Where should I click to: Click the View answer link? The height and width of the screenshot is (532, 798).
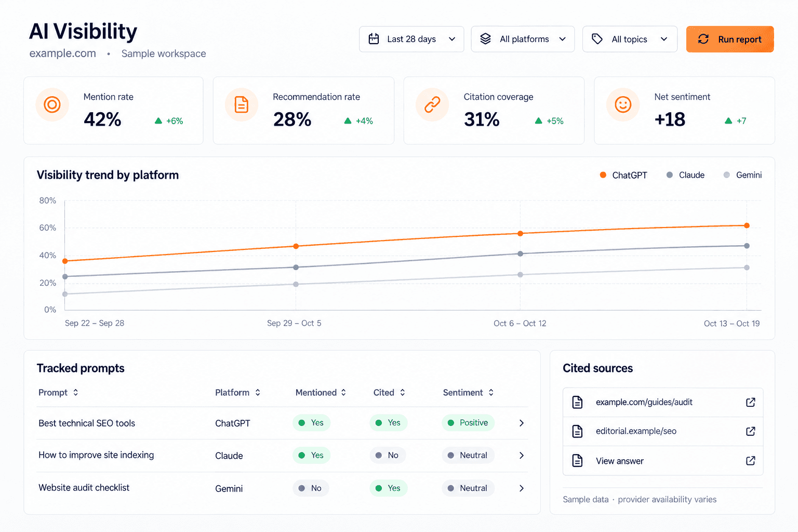pos(619,461)
